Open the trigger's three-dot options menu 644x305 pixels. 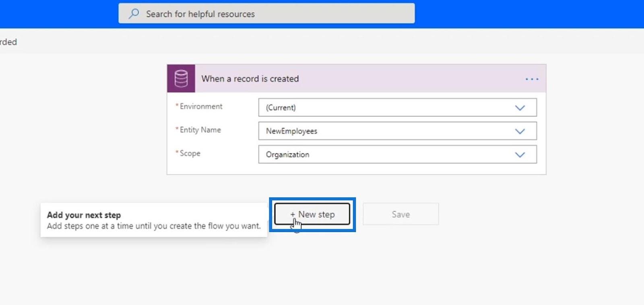pyautogui.click(x=532, y=79)
